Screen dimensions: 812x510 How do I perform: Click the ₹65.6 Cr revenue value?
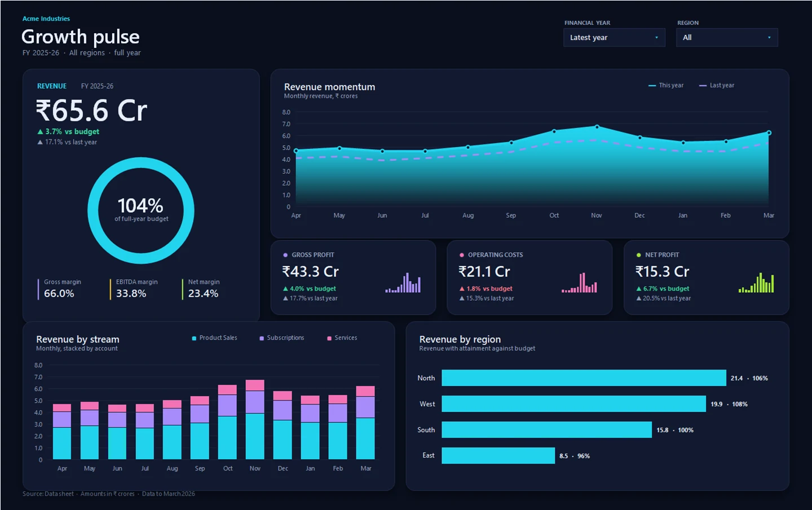(91, 111)
